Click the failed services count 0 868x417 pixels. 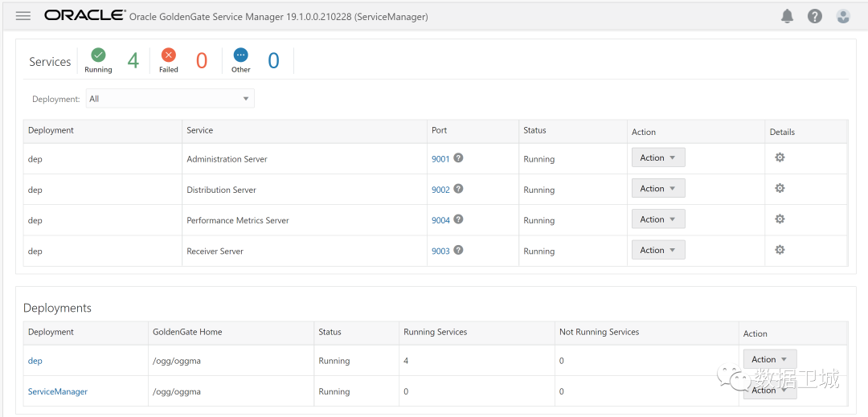click(x=202, y=60)
